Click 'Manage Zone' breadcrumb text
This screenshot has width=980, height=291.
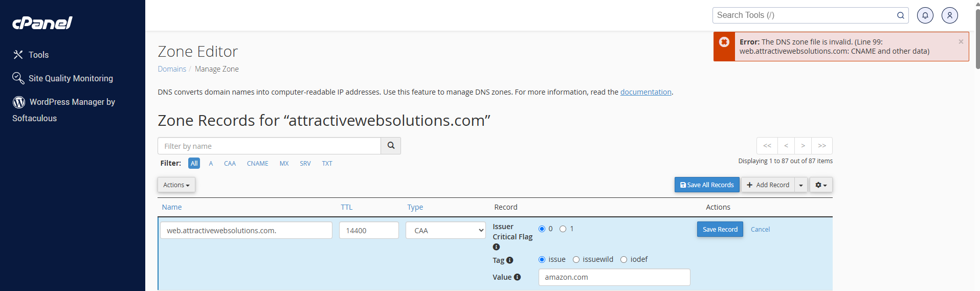[217, 69]
